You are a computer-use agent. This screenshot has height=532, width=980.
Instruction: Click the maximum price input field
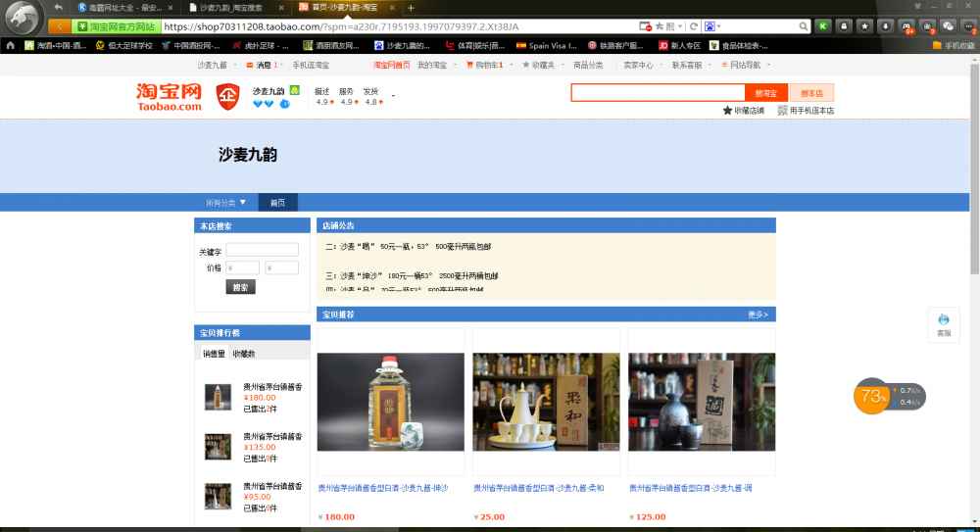click(x=281, y=267)
